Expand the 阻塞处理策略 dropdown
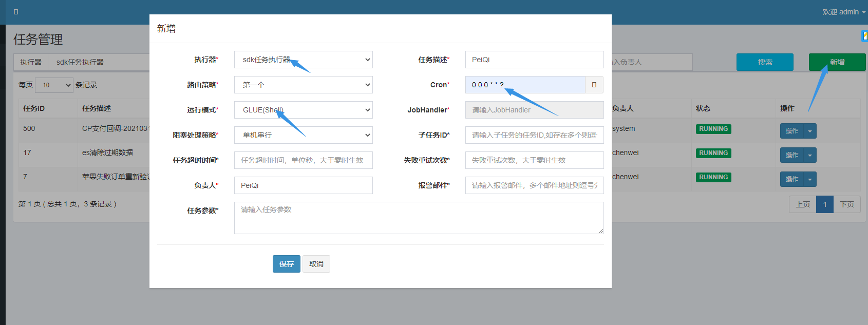This screenshot has height=325, width=868. (x=303, y=135)
